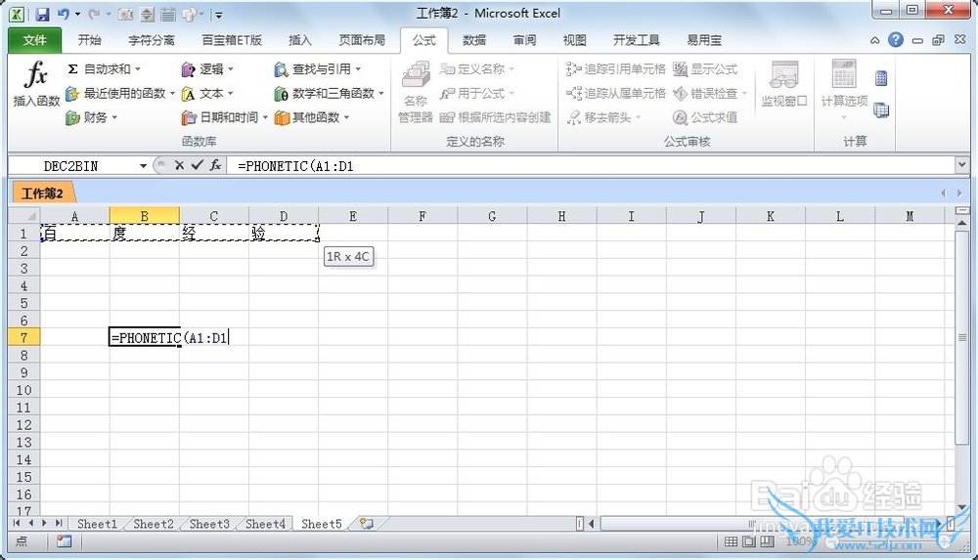The width and height of the screenshot is (978, 560).
Task: Expand the Name Box dropdown
Action: click(143, 166)
